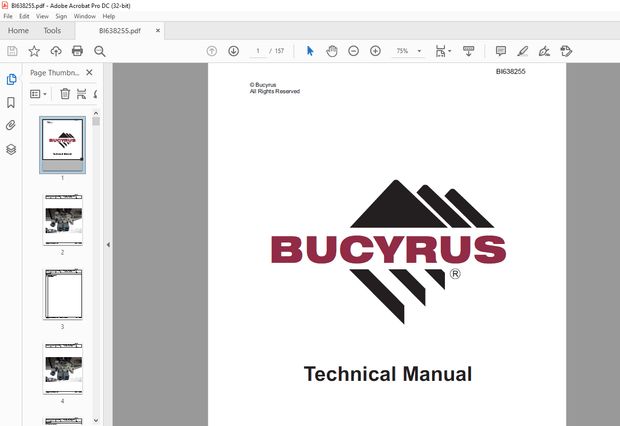Switch to the Tools tab
Image resolution: width=620 pixels, height=426 pixels.
tap(52, 30)
